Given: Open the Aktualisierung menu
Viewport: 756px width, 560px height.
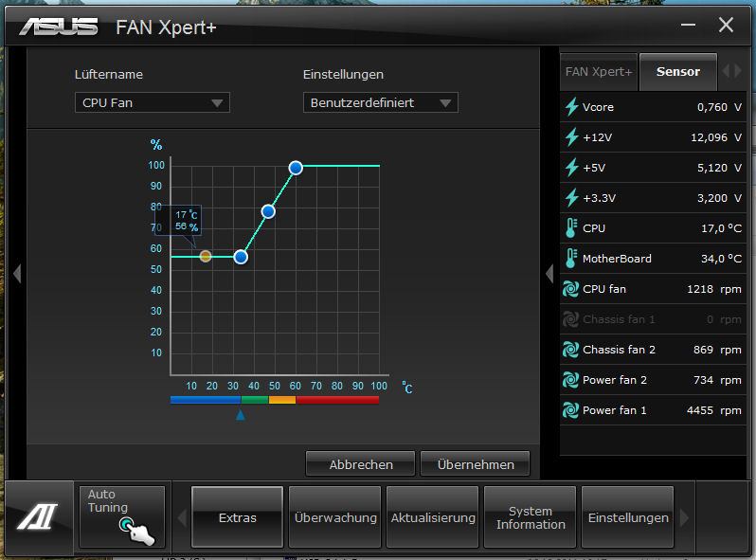Looking at the screenshot, I should tap(433, 517).
